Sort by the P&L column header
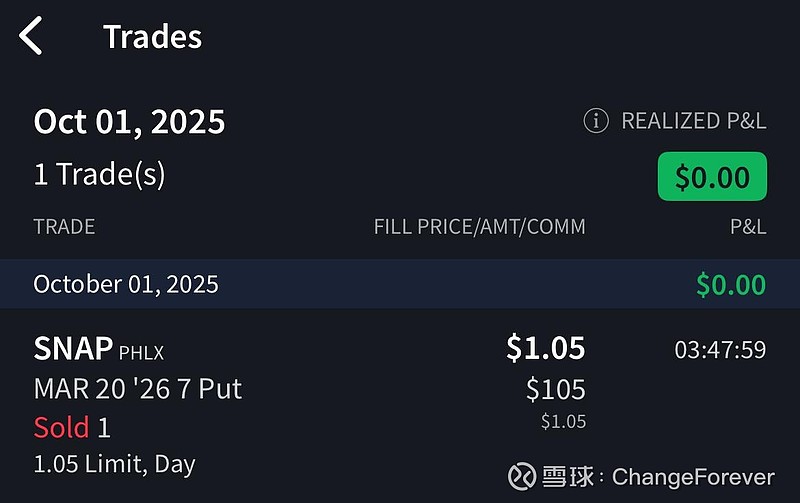 (747, 227)
